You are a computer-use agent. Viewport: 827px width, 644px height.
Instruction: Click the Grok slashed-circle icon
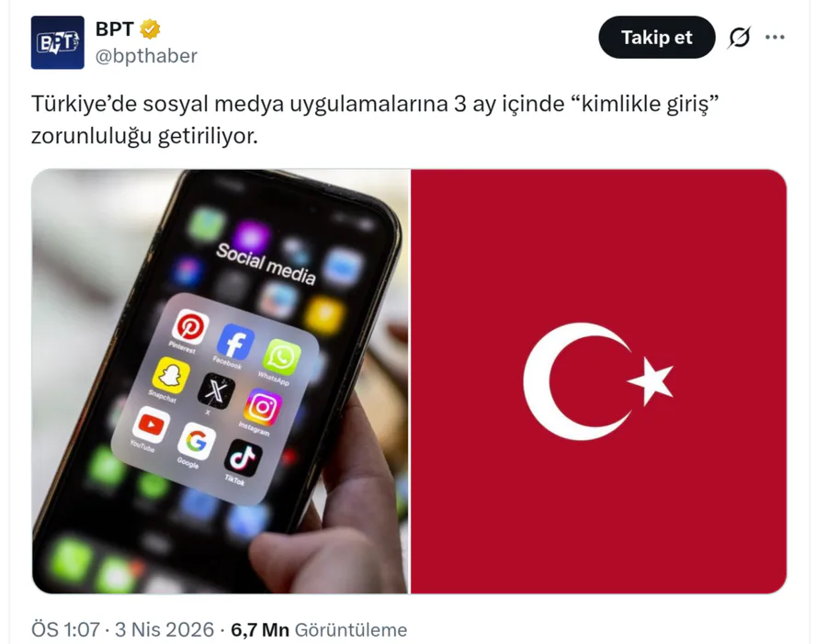pos(740,38)
